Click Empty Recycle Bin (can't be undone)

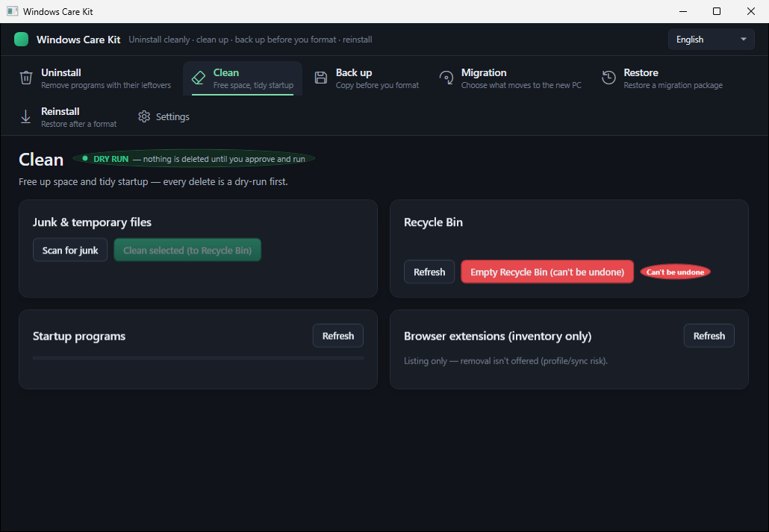547,272
